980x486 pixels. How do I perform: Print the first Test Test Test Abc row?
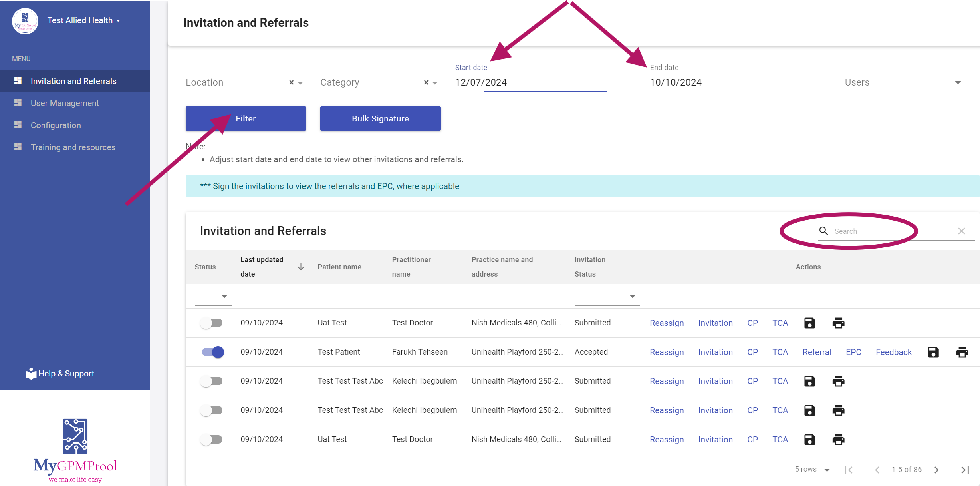tap(838, 381)
